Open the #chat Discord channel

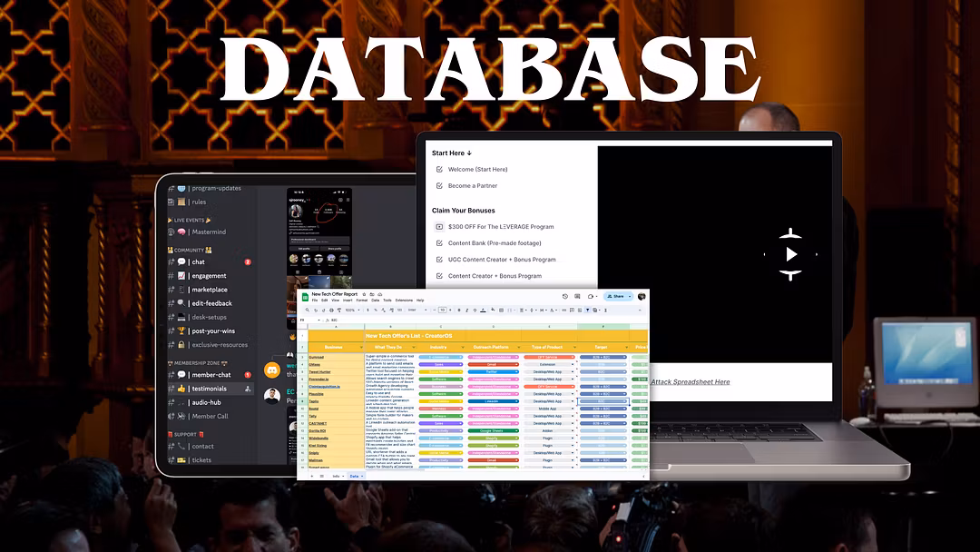pyautogui.click(x=199, y=261)
